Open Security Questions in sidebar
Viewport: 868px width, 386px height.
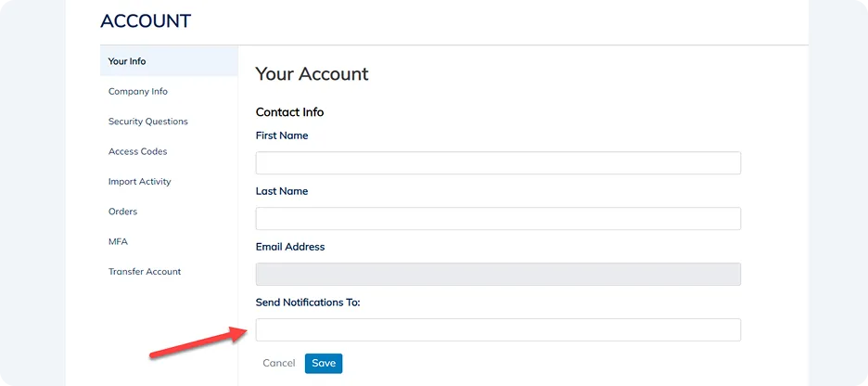[147, 122]
